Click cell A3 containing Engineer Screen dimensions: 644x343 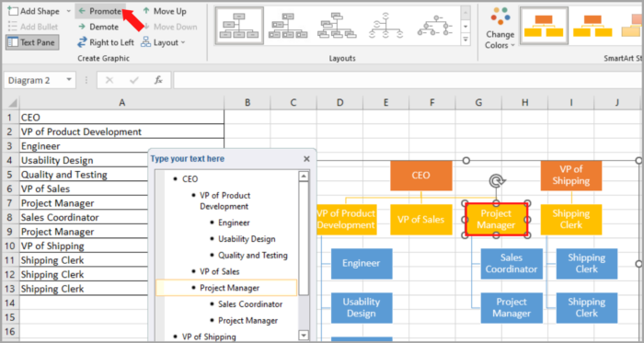pos(121,146)
